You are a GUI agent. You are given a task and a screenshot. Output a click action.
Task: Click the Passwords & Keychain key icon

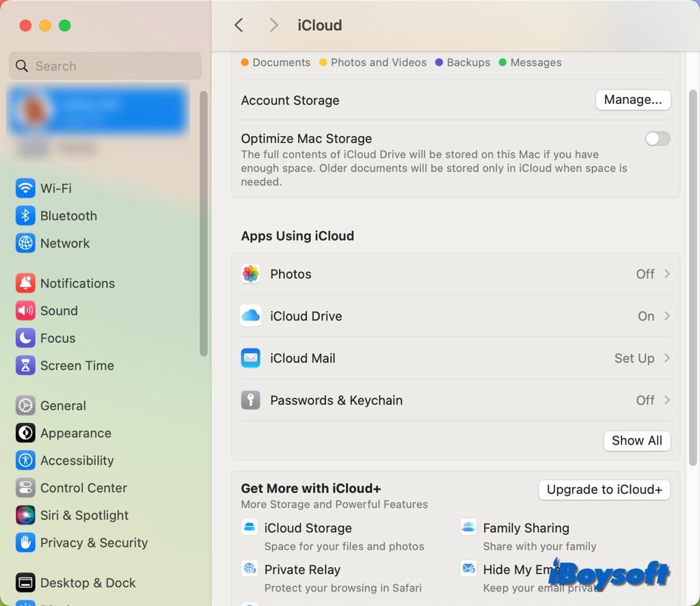[251, 400]
